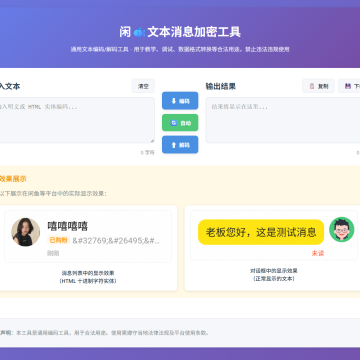Click the blue 编码 encode button
The width and height of the screenshot is (360, 360).
pos(180,101)
